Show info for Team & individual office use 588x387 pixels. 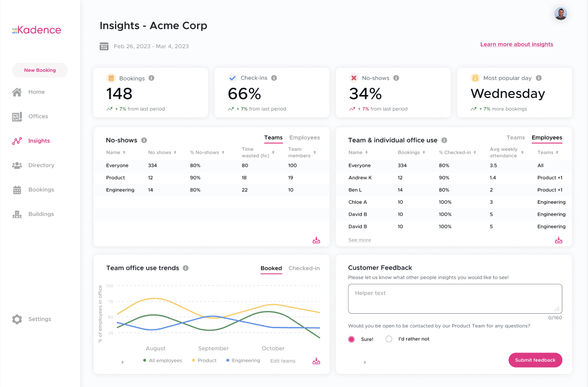pos(444,140)
